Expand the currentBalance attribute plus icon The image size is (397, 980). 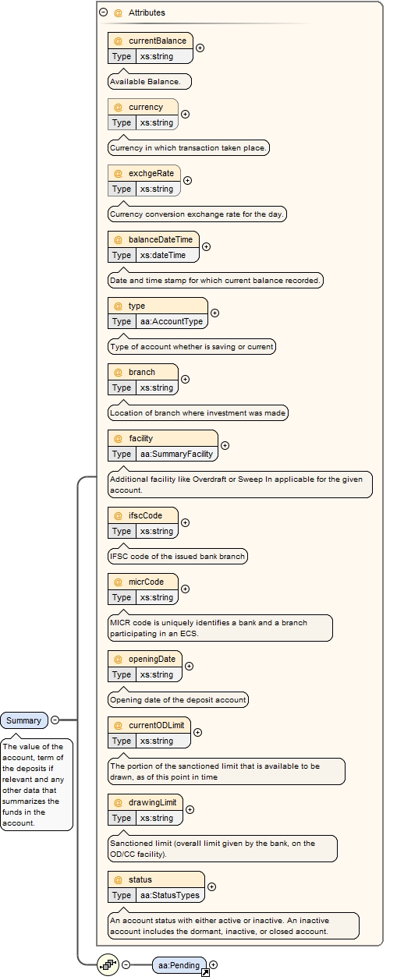pyautogui.click(x=200, y=48)
